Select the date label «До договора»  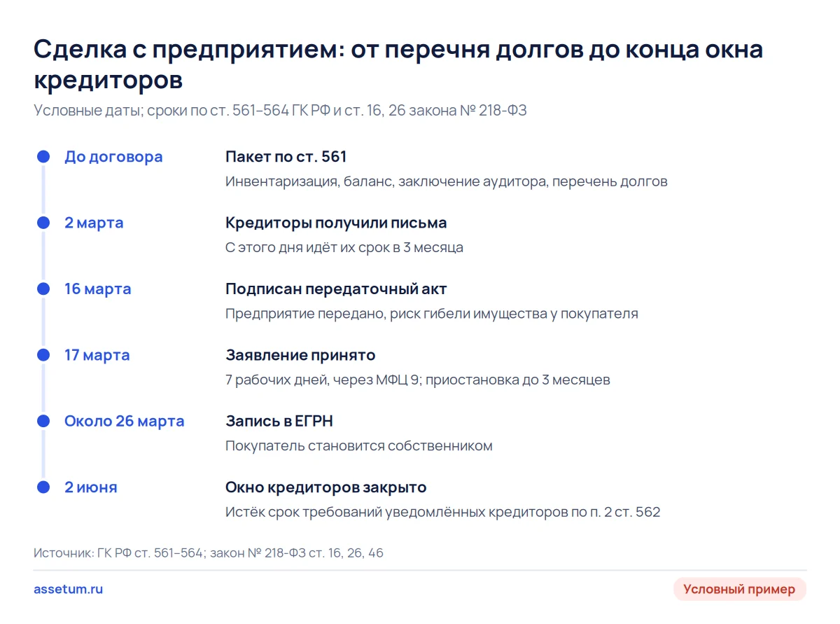pyautogui.click(x=113, y=157)
